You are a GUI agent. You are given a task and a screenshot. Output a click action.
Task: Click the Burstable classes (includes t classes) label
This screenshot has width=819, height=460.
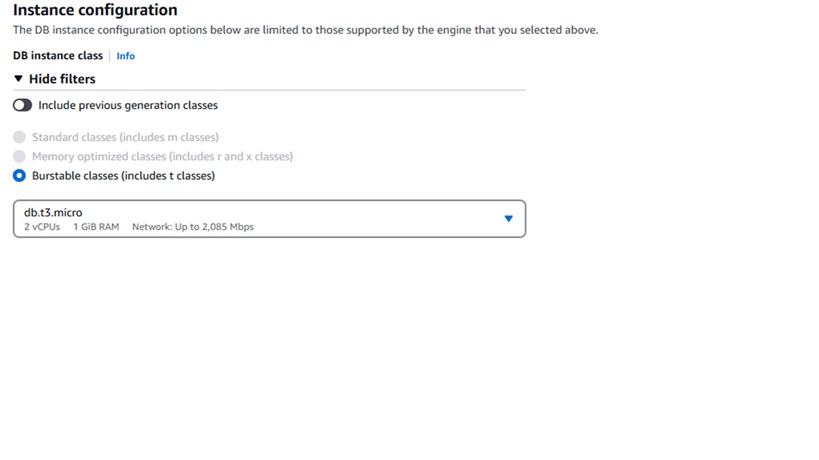coord(123,176)
